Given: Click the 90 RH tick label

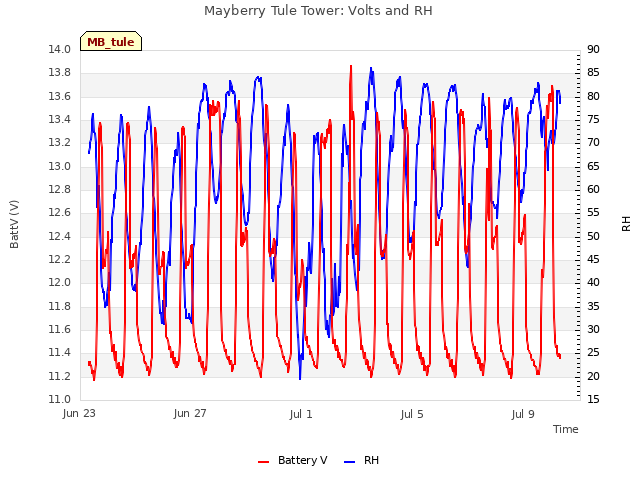Looking at the screenshot, I should click(593, 49).
